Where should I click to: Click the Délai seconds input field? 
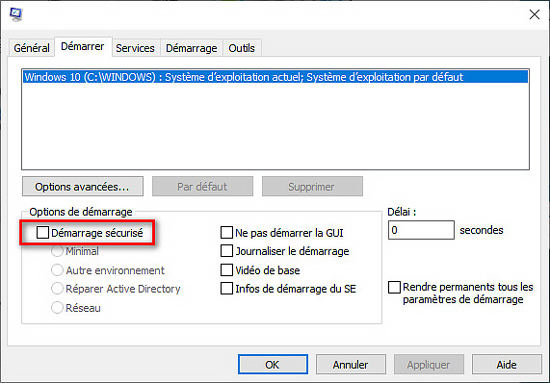click(421, 230)
